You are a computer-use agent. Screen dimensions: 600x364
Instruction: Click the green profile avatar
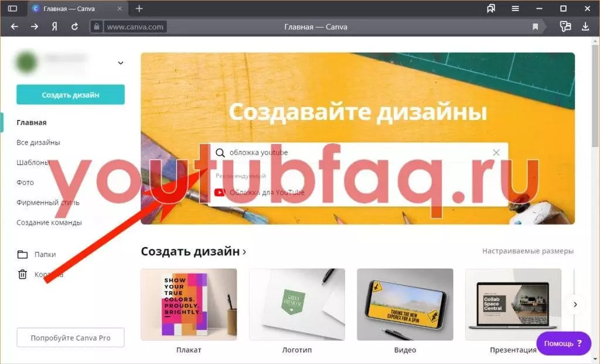tap(26, 62)
